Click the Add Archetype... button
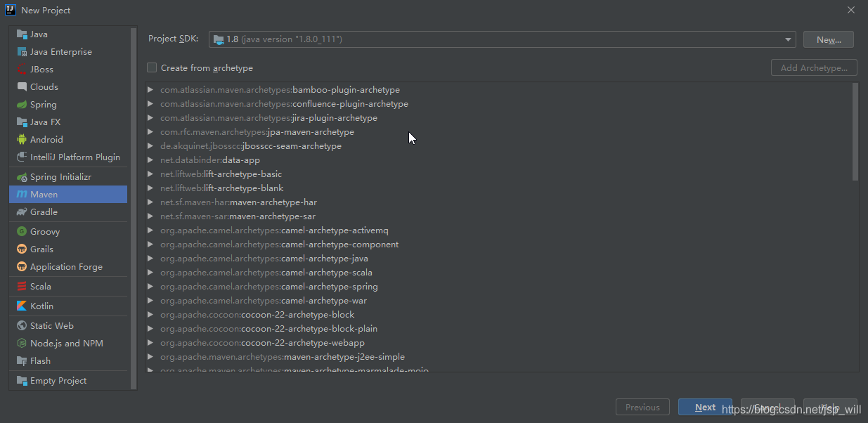Image resolution: width=868 pixels, height=423 pixels. coord(814,67)
